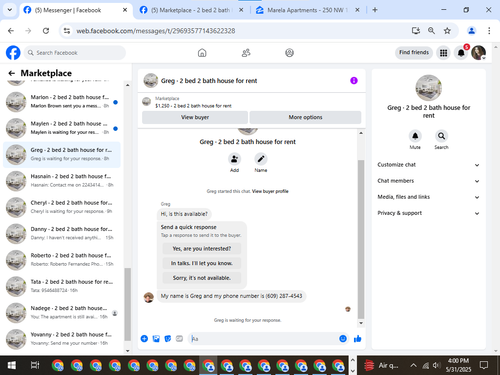The width and height of the screenshot is (500, 375).
Task: Open Marlon conversation in list
Action: click(62, 102)
